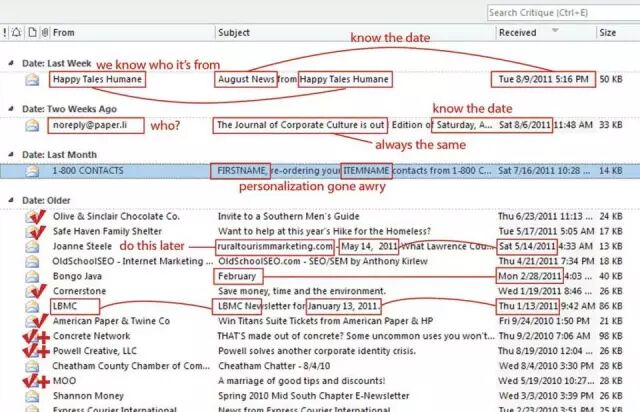
Task: Click the 98 KB size value
Action: click(x=611, y=336)
